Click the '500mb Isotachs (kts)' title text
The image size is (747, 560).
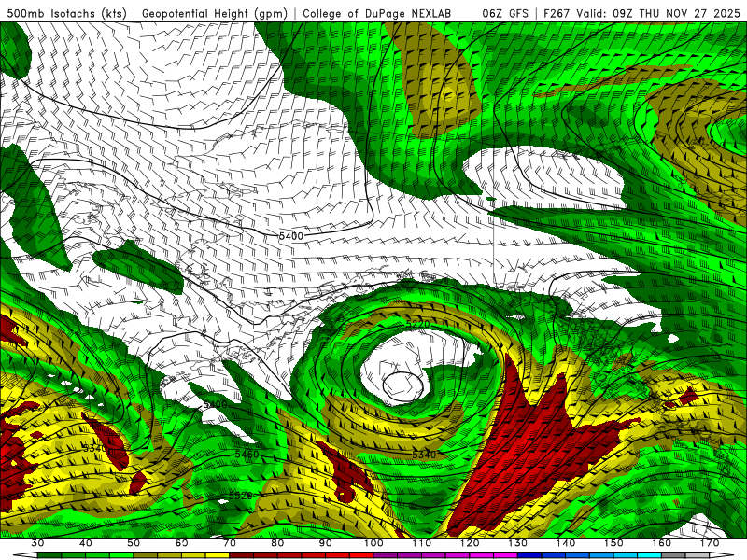point(66,13)
